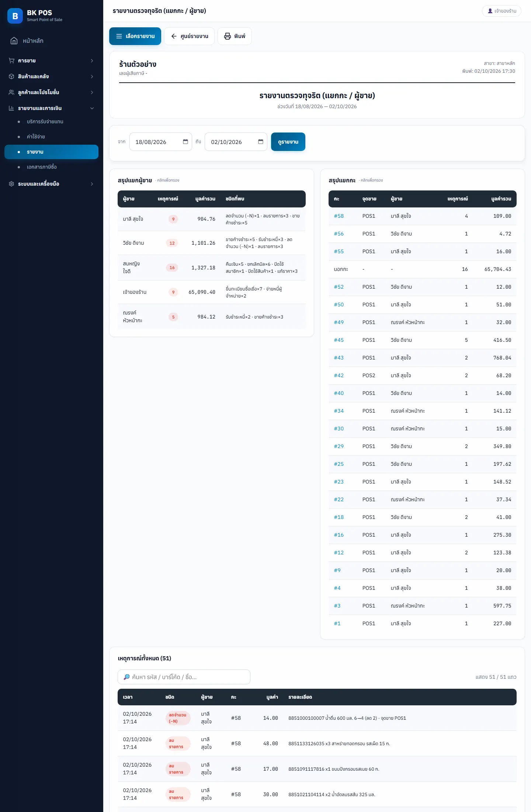Click the printer icon in พิมพ์ button

pos(228,36)
